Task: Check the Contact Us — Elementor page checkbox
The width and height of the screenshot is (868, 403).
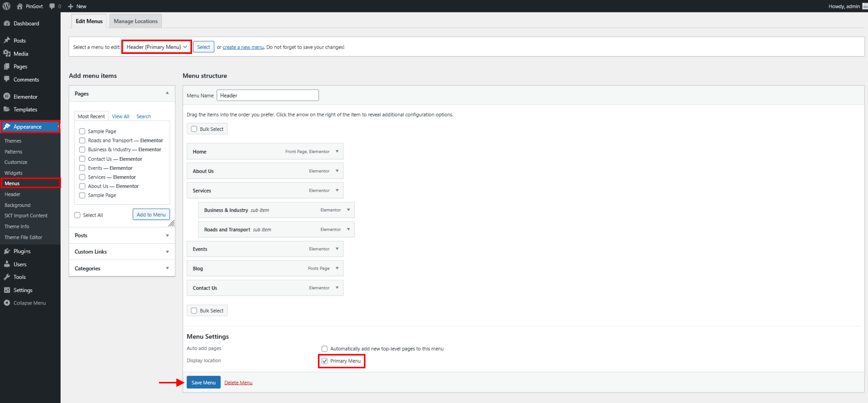Action: pos(82,159)
